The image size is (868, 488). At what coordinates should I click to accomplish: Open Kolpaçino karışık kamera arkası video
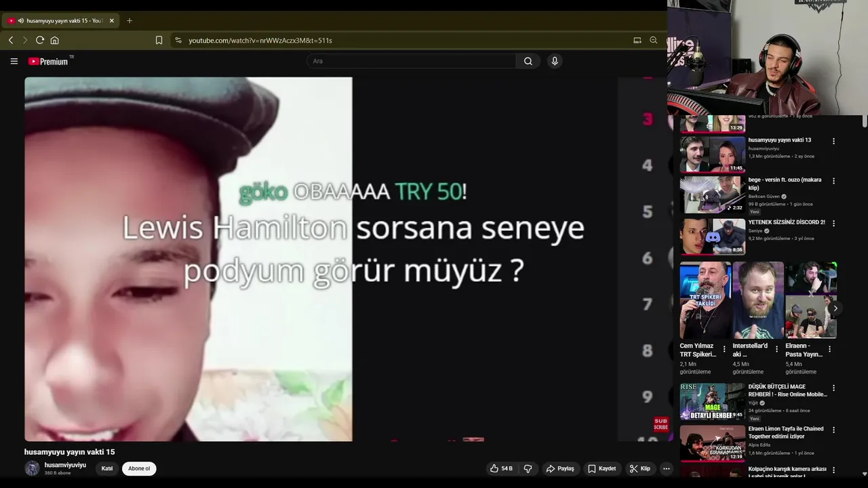[x=787, y=473]
